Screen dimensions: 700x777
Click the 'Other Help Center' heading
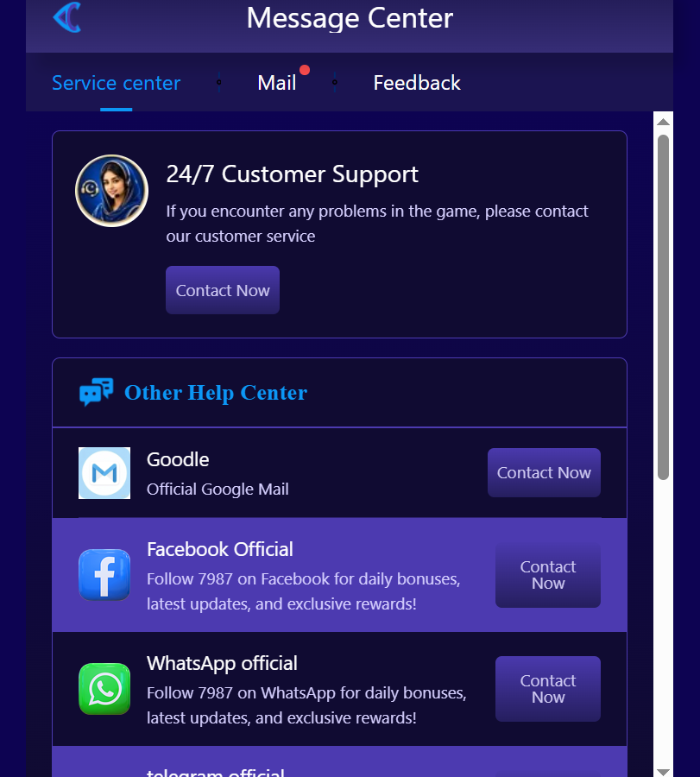coord(216,393)
